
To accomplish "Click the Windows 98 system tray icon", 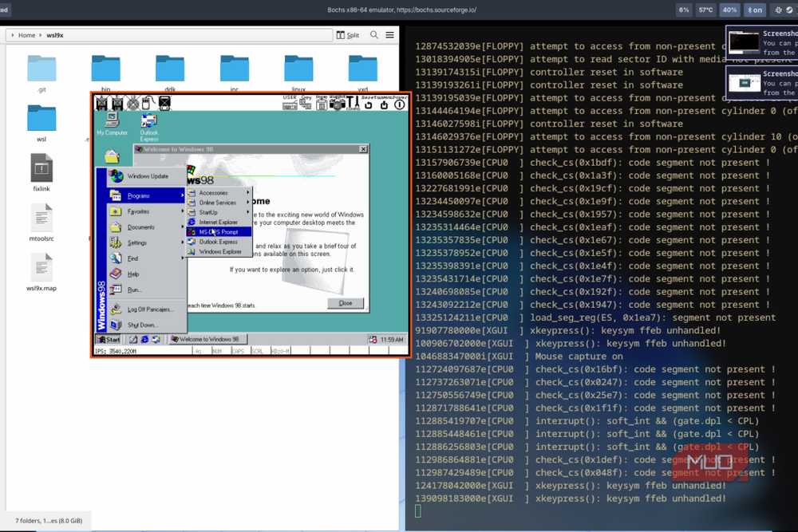I will (373, 340).
